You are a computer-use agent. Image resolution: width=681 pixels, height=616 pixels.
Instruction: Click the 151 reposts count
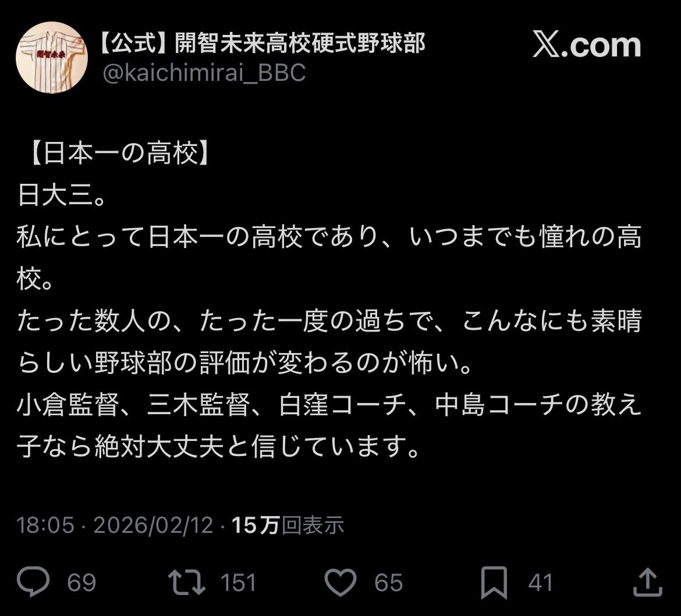[238, 583]
